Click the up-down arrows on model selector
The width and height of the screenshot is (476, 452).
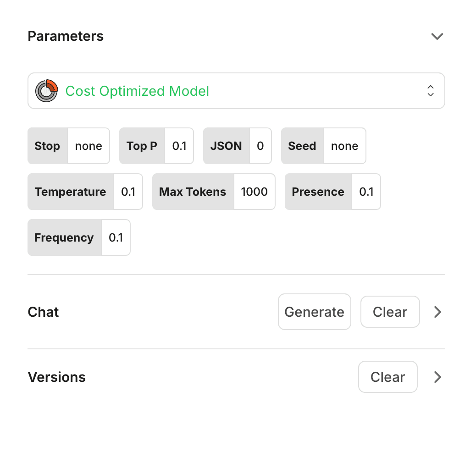click(x=430, y=91)
